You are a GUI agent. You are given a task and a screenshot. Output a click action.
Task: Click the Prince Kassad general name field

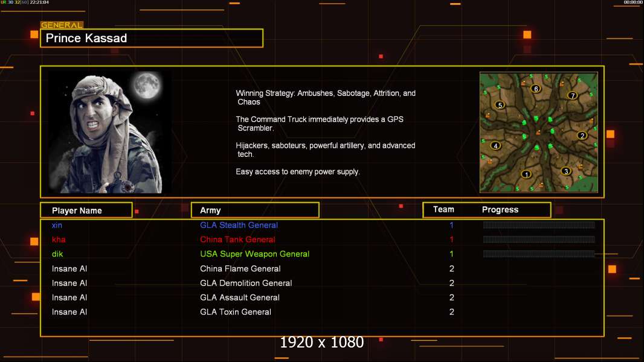(152, 38)
